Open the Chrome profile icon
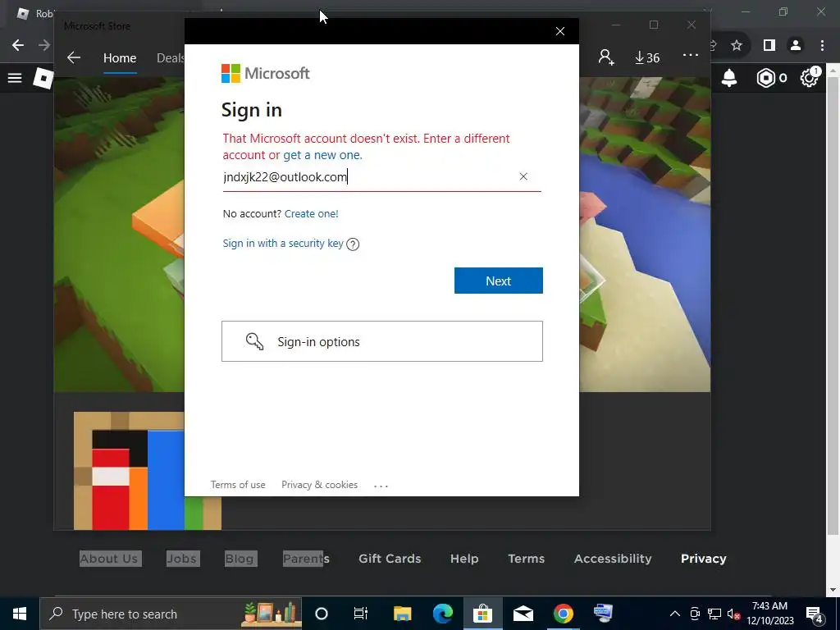 pyautogui.click(x=796, y=46)
